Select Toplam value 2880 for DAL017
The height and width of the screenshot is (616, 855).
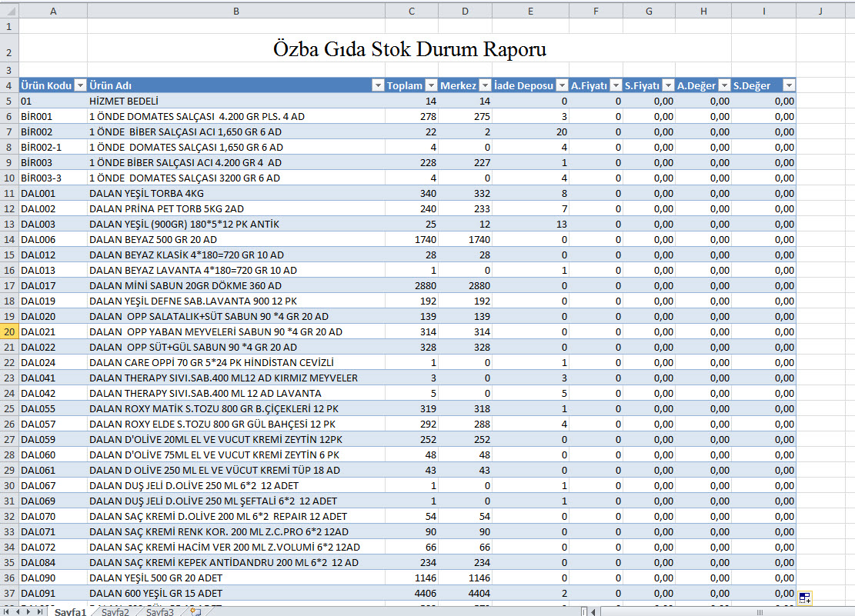[x=412, y=285]
